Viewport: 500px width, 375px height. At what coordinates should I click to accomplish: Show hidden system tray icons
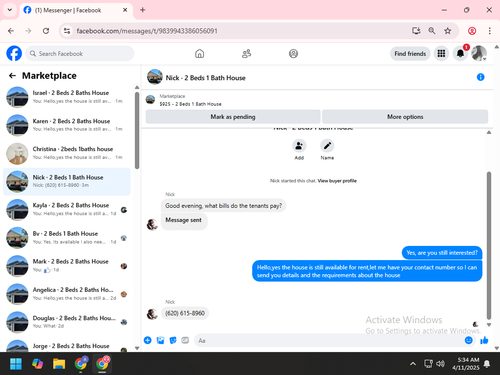pyautogui.click(x=413, y=364)
